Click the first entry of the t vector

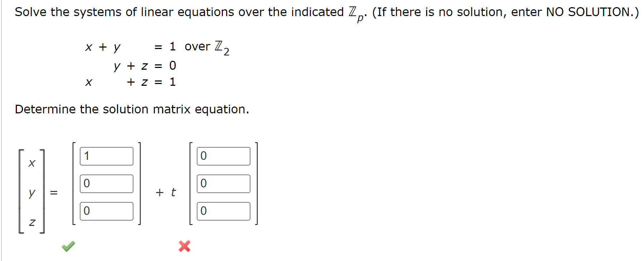point(223,156)
